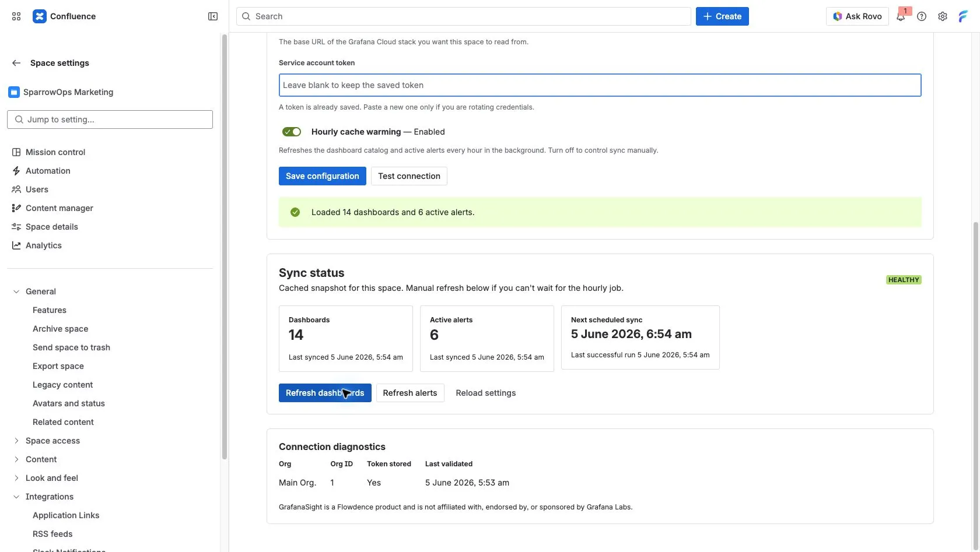Go to Users settings

[37, 189]
